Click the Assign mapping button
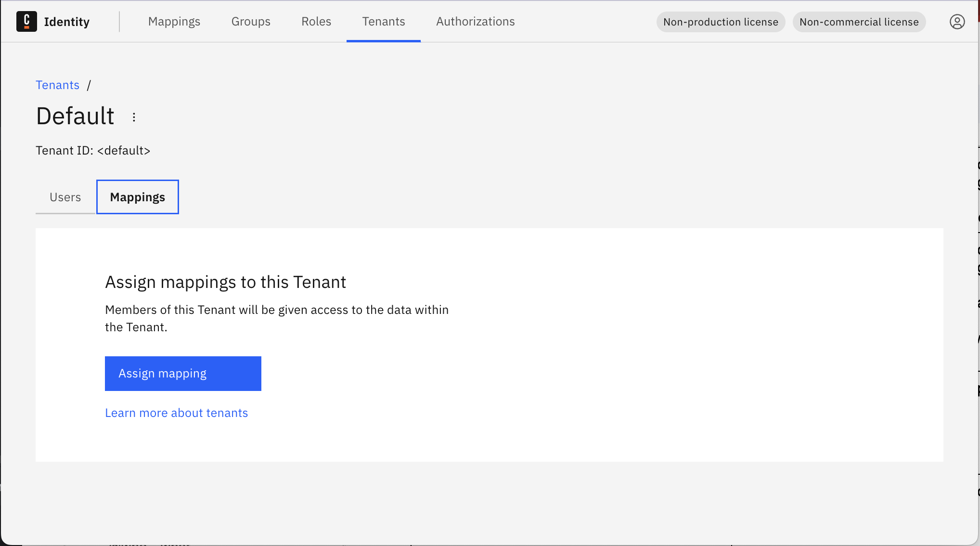The height and width of the screenshot is (546, 980). click(183, 373)
